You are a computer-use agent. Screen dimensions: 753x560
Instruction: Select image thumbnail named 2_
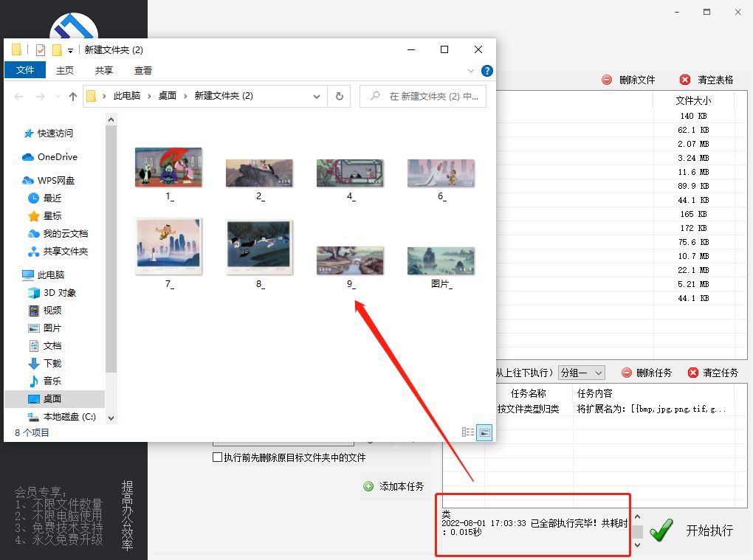259,173
